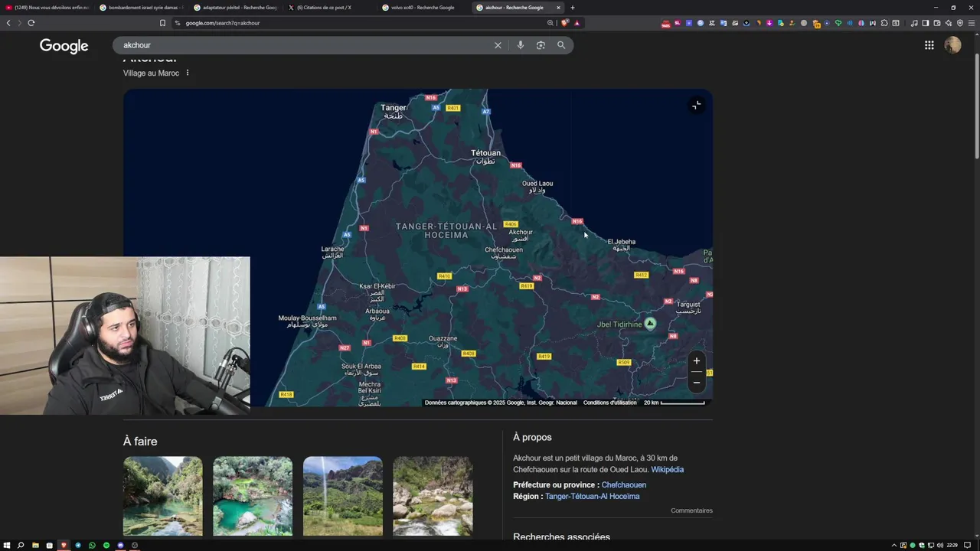
Task: Open more options next to Village au Maroc
Action: 188,73
